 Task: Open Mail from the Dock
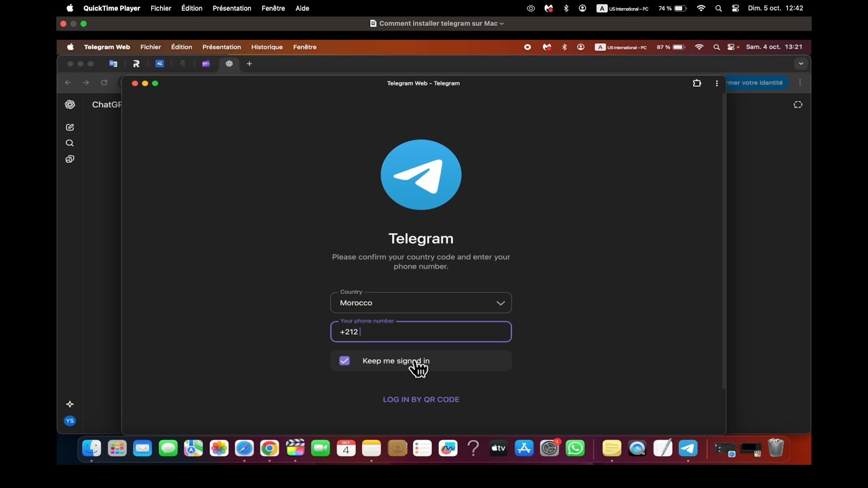point(142,448)
